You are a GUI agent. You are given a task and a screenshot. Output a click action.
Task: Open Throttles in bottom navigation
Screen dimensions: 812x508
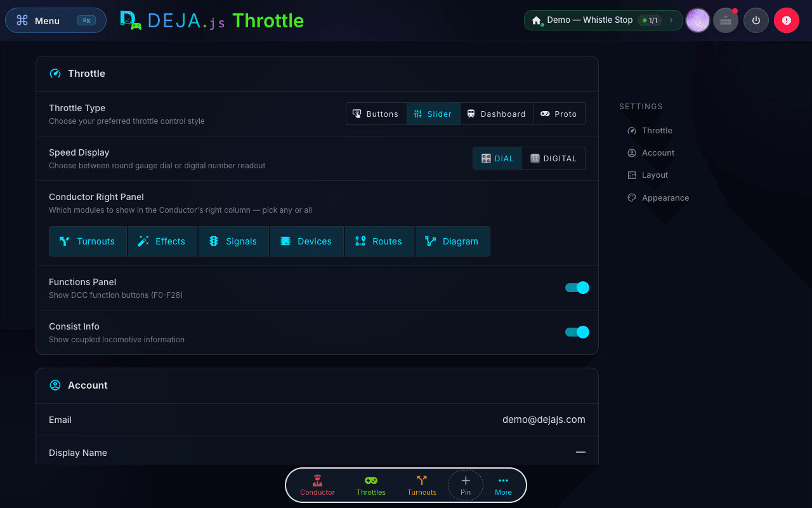(x=371, y=486)
